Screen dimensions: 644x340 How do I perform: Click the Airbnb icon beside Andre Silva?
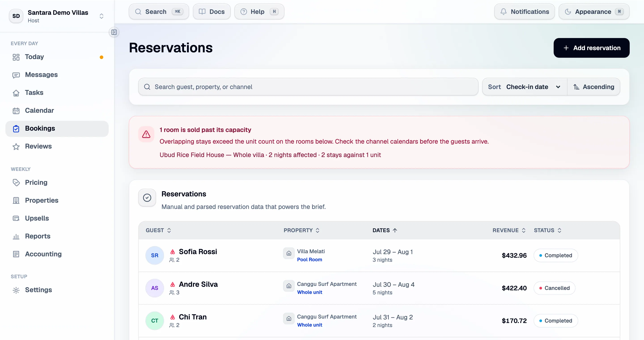172,284
